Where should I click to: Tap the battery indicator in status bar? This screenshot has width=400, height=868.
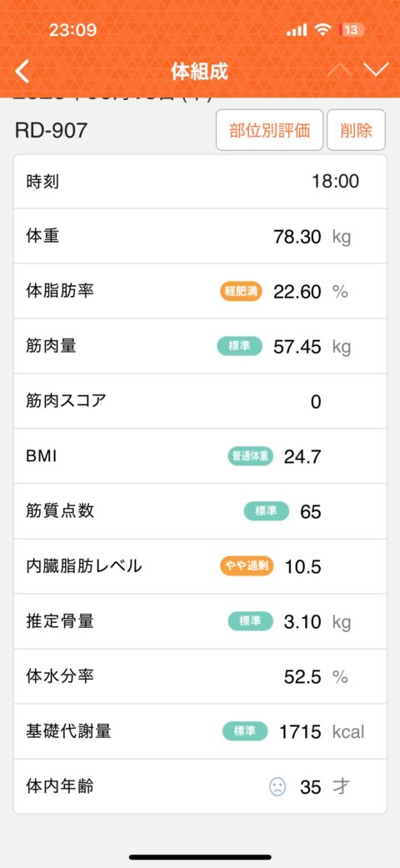(352, 30)
